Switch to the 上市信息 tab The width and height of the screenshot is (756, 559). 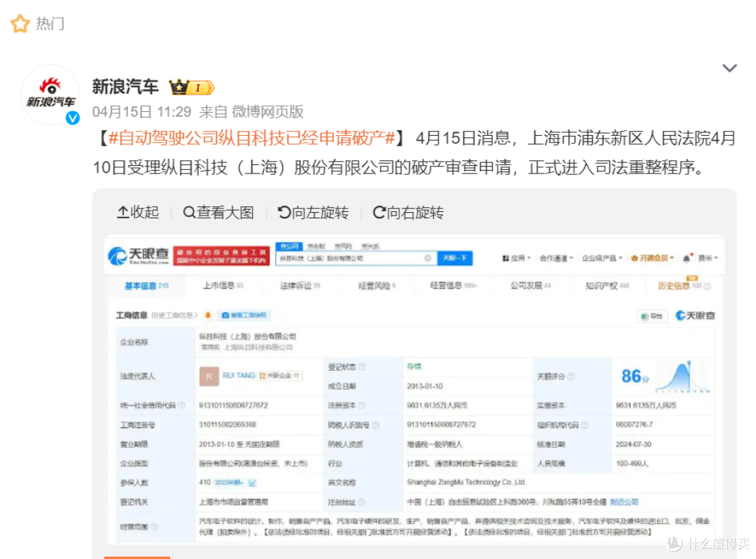(x=223, y=285)
